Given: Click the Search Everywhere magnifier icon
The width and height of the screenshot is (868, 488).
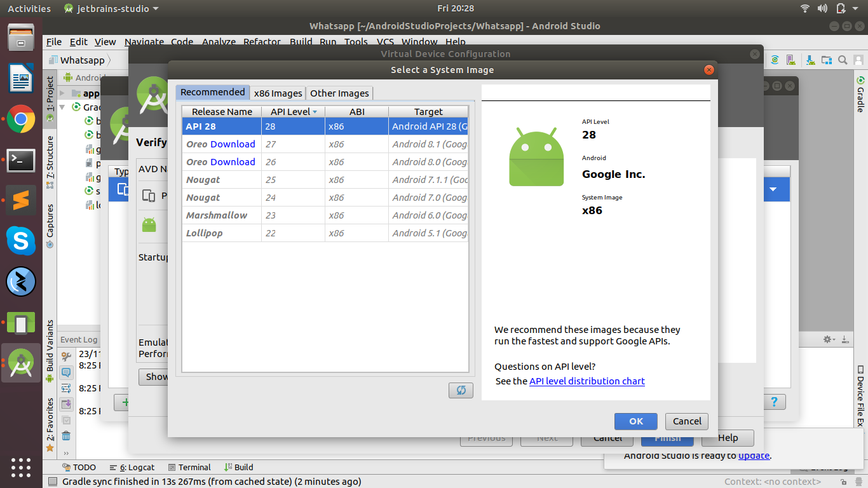Looking at the screenshot, I should pos(843,60).
